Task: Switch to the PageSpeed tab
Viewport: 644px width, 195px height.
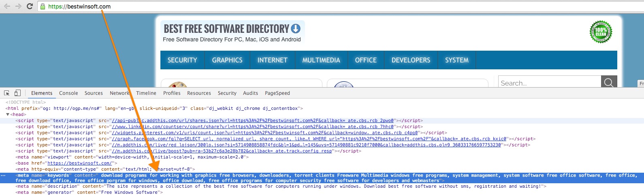Action: 277,93
